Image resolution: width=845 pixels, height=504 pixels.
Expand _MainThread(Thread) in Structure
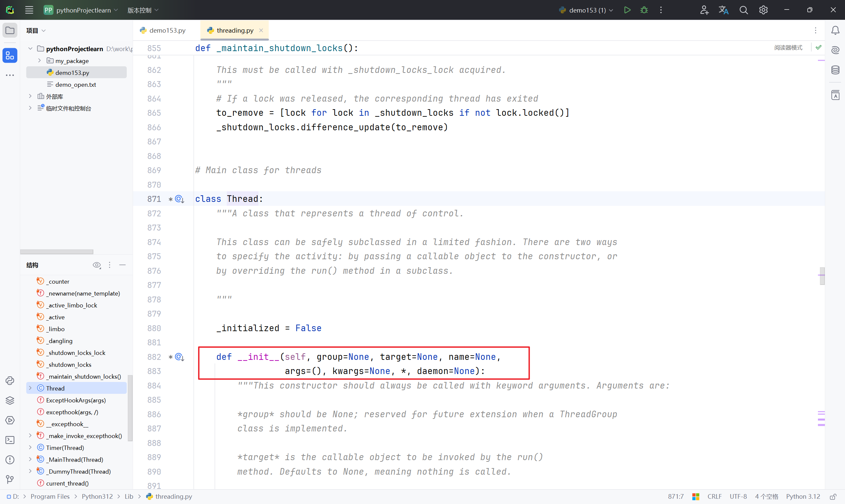tap(30, 459)
